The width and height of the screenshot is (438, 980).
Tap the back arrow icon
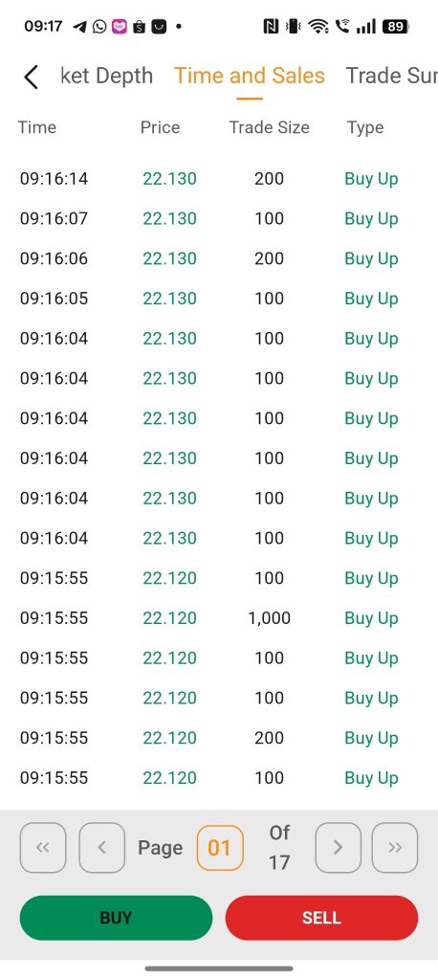[x=32, y=77]
